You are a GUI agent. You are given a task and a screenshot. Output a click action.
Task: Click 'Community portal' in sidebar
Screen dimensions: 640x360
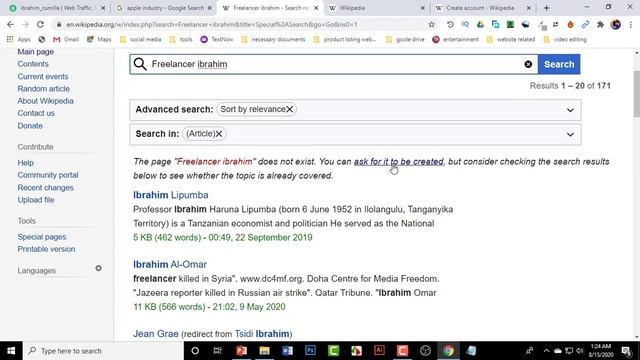point(48,175)
